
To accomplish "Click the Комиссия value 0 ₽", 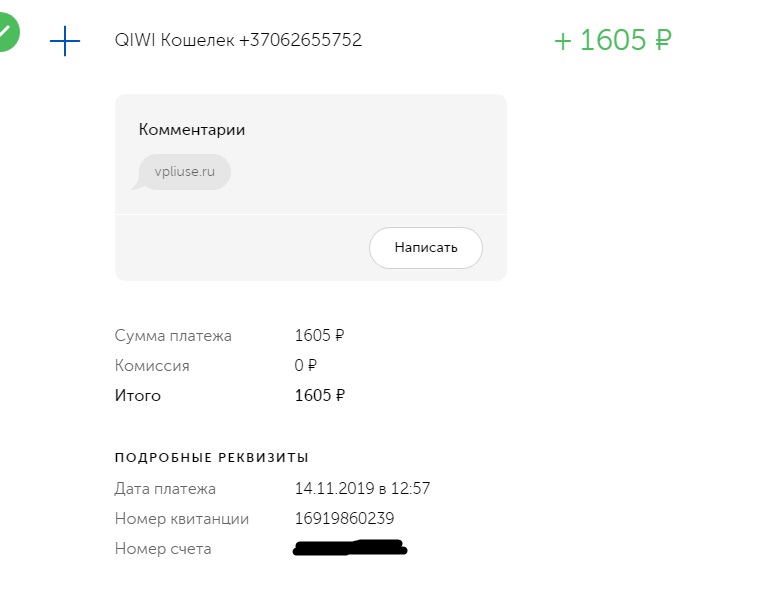I will coord(306,365).
